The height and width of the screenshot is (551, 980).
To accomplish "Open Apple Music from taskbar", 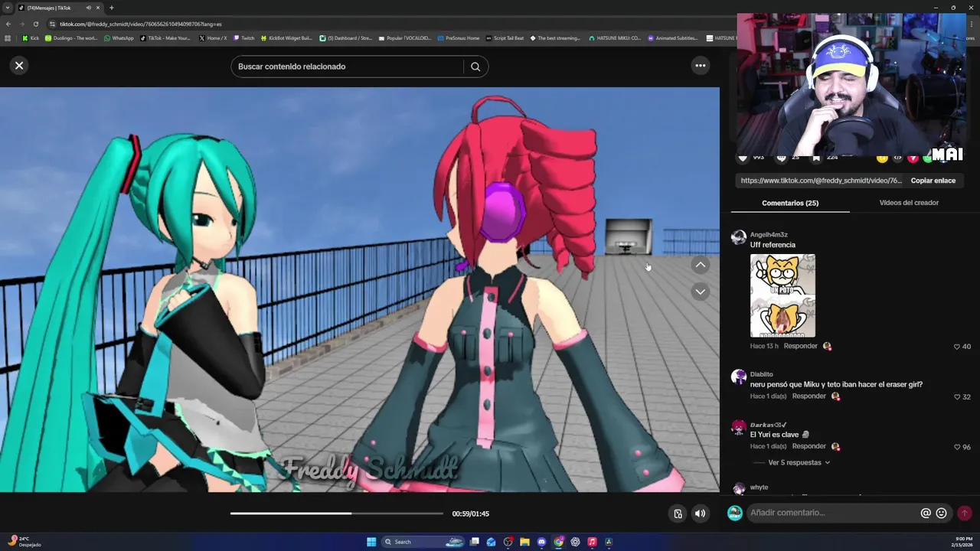I will (x=592, y=542).
